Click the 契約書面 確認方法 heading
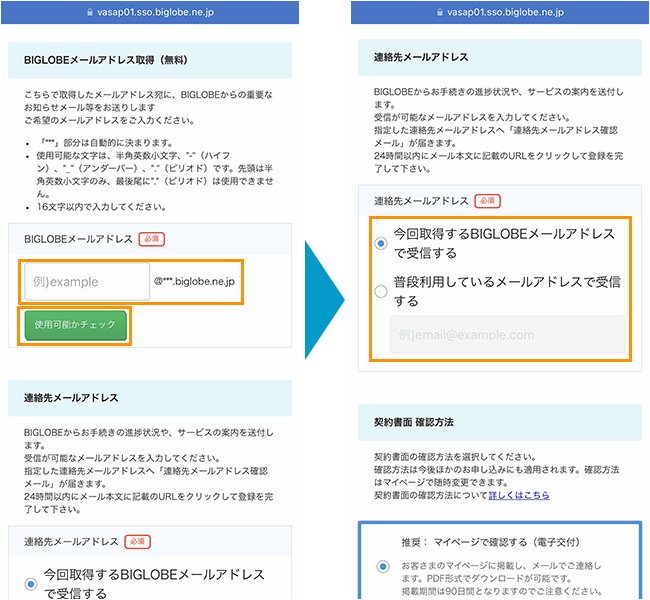 [x=413, y=422]
